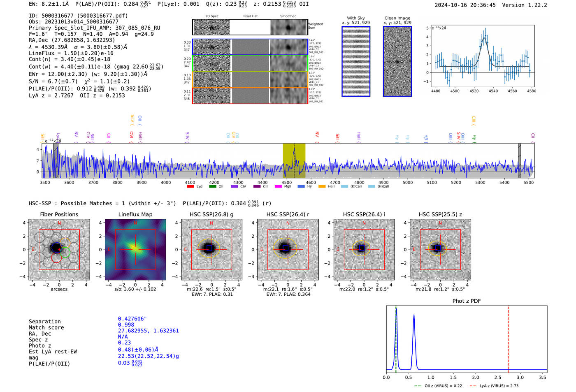Click the s/b: 3.60 +/- 0.102 caption
This screenshot has height=392, width=576.
[x=135, y=289]
